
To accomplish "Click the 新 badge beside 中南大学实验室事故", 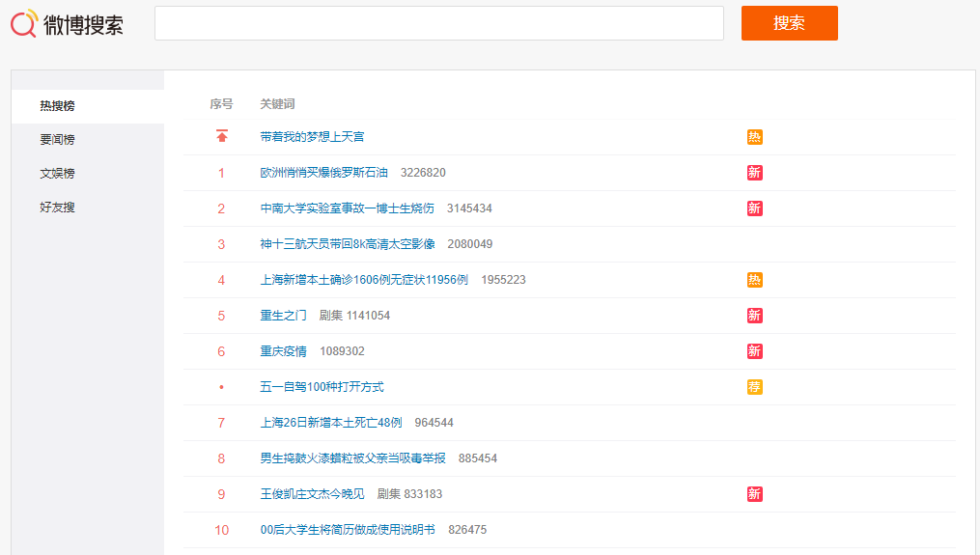I will pos(754,208).
